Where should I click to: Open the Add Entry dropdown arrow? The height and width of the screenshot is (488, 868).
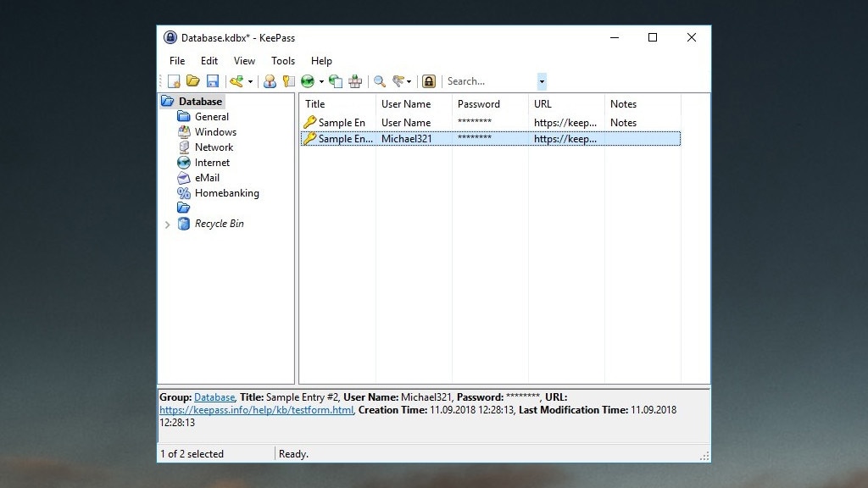[250, 82]
